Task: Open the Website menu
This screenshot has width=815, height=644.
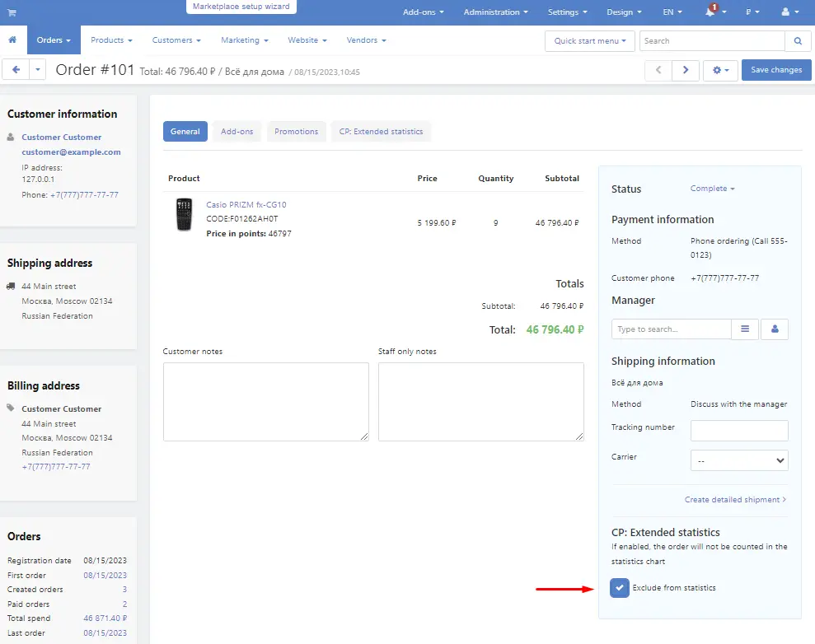Action: pyautogui.click(x=307, y=40)
